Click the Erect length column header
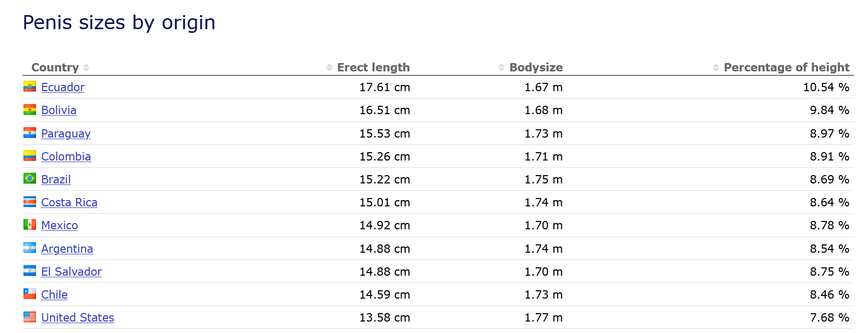 [x=373, y=68]
